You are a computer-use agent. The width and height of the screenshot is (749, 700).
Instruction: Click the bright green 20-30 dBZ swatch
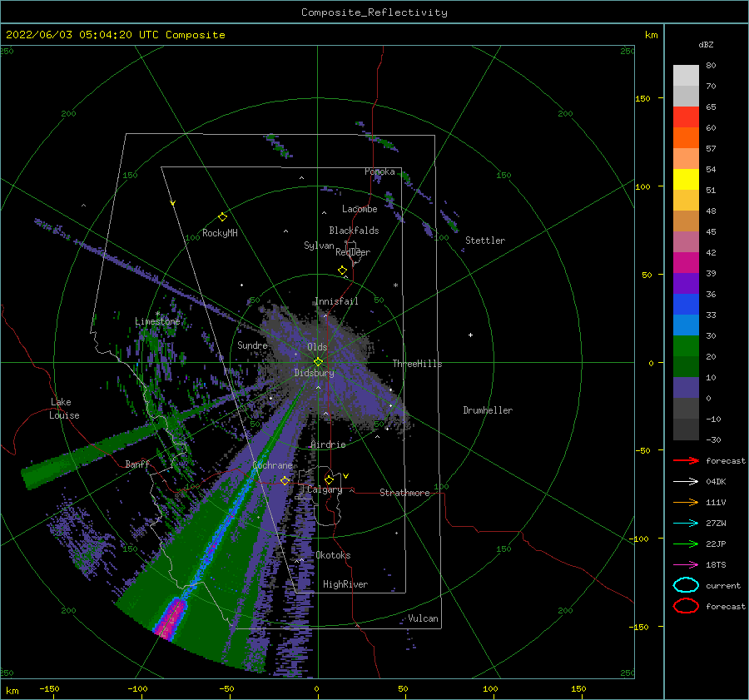(x=686, y=346)
